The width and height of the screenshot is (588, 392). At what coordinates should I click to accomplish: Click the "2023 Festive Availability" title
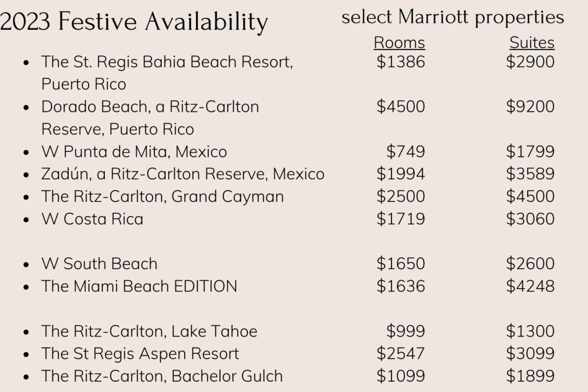click(x=134, y=21)
